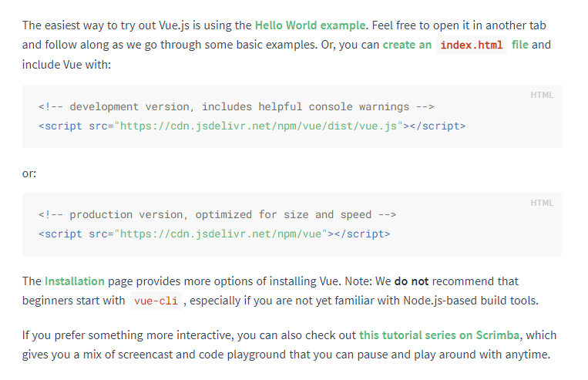The height and width of the screenshot is (380, 588).
Task: Open the Installation page link
Action: point(75,281)
